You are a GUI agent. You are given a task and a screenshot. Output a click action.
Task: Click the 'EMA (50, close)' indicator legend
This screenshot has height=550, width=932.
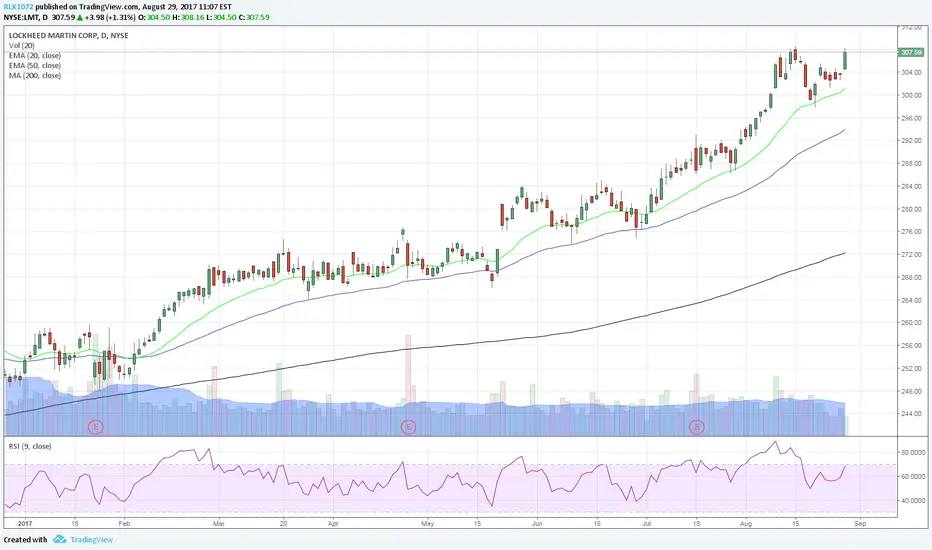click(34, 65)
